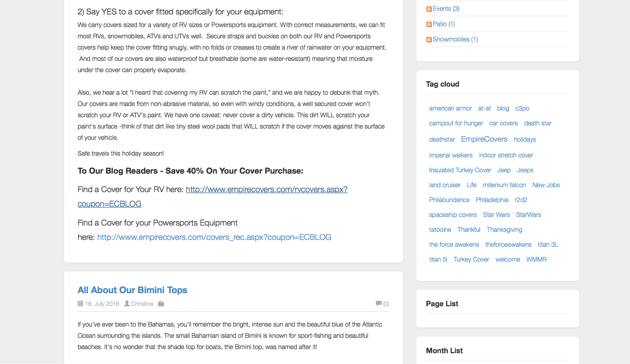
Task: Open the All About Our Bimini Tops post
Action: (x=132, y=290)
